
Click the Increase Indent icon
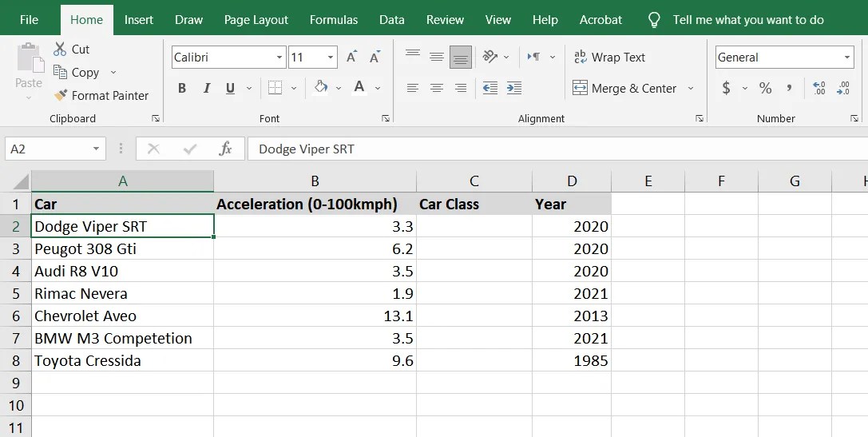click(x=514, y=88)
